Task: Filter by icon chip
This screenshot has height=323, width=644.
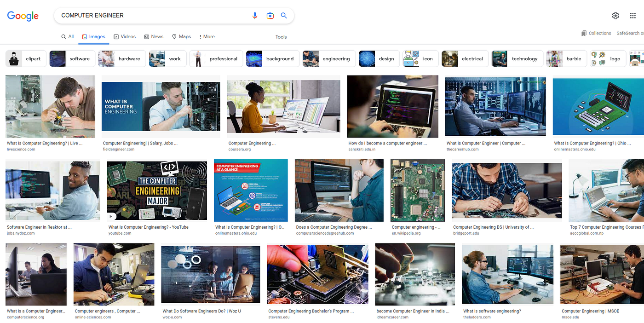Action: (x=420, y=59)
